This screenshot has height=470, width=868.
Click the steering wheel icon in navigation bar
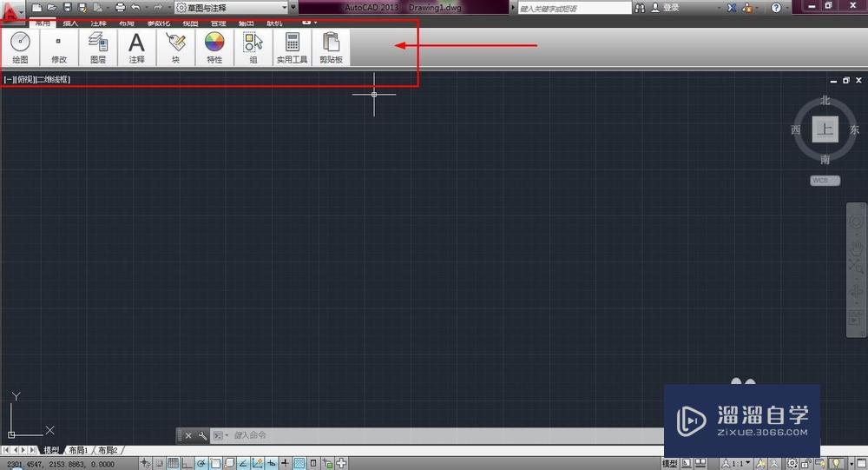tap(856, 222)
